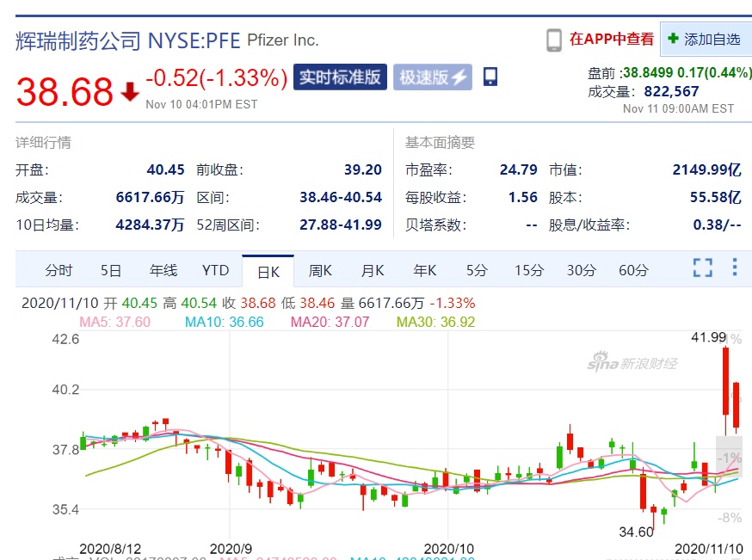Open the 15分 fifteen-minute tab
This screenshot has width=752, height=560.
pyautogui.click(x=529, y=270)
